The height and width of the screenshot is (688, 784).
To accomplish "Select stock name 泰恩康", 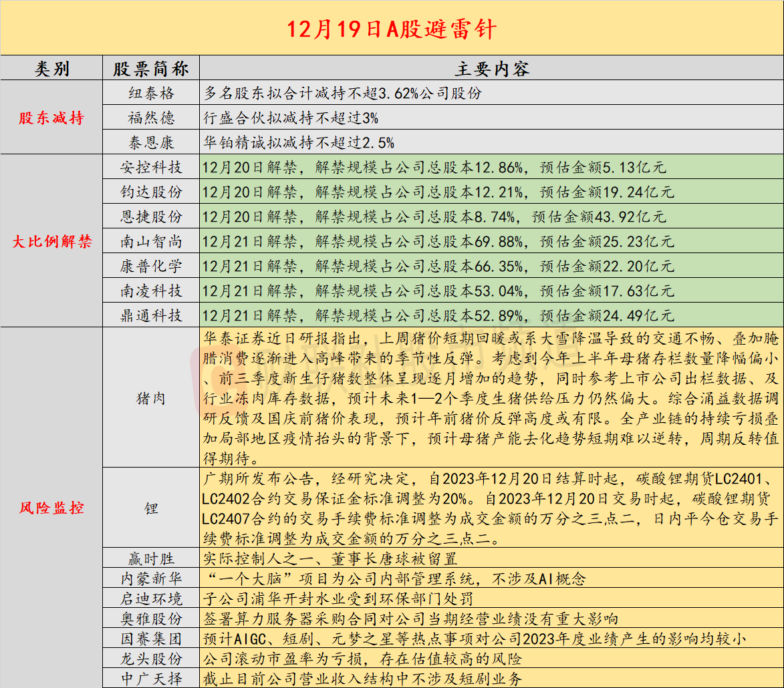I will (x=151, y=143).
